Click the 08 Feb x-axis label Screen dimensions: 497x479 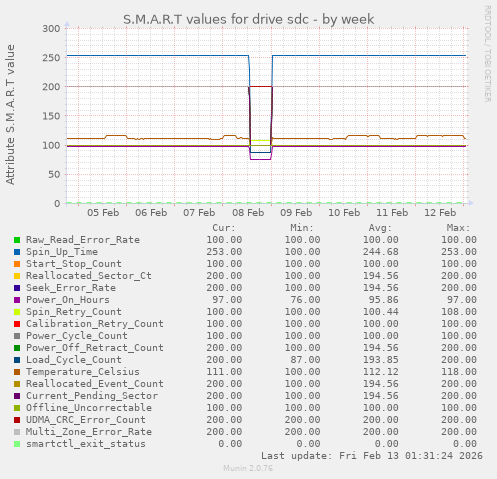(248, 213)
